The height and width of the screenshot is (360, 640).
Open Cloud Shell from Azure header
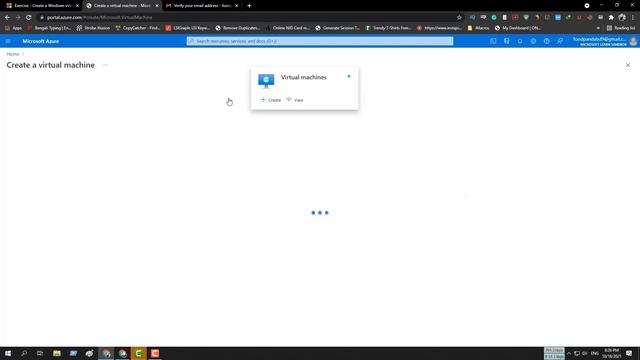click(x=493, y=41)
